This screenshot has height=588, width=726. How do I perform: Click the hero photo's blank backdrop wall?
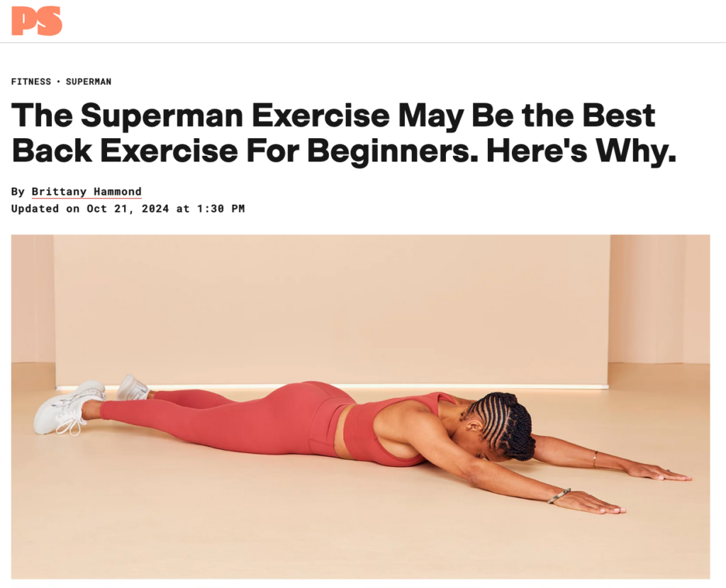(331, 305)
